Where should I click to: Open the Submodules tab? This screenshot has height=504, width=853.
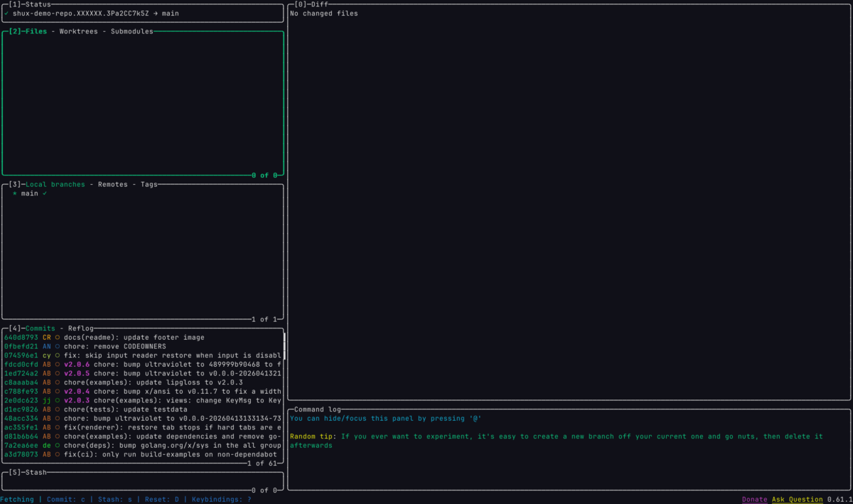[x=132, y=31]
